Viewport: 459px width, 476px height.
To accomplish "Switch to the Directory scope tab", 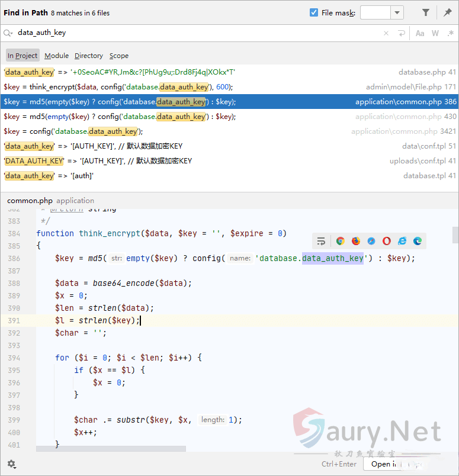I will 89,56.
